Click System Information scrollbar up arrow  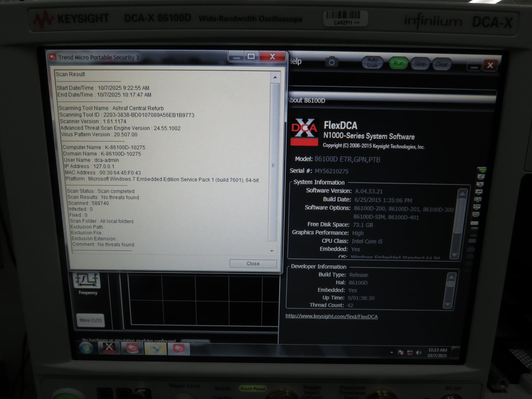tap(462, 194)
